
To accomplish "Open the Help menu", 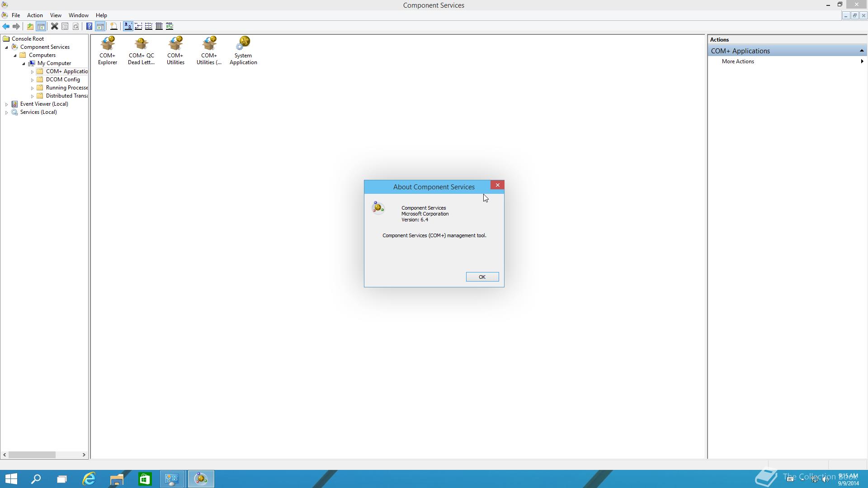I will click(101, 15).
